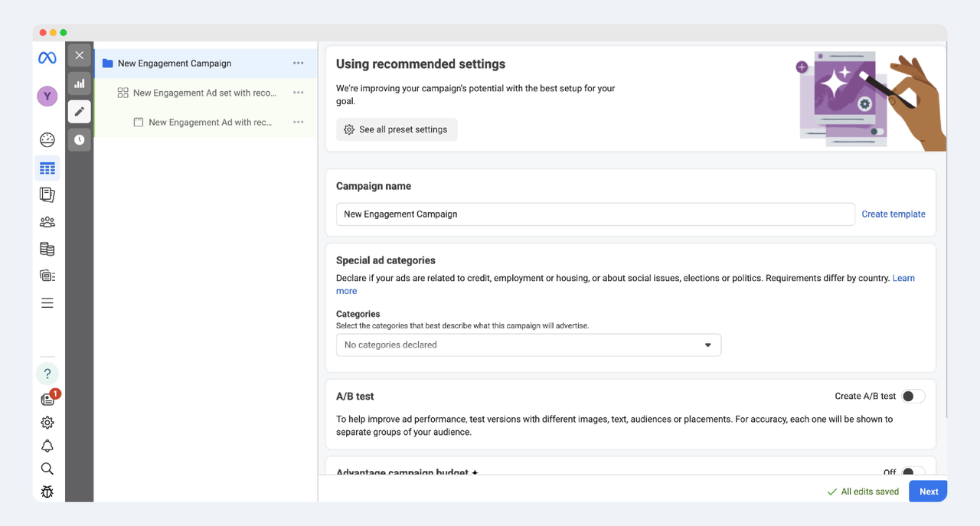Screen dimensions: 980x526
Task: Turn on Advantage campaign budget toggle
Action: [x=913, y=472]
